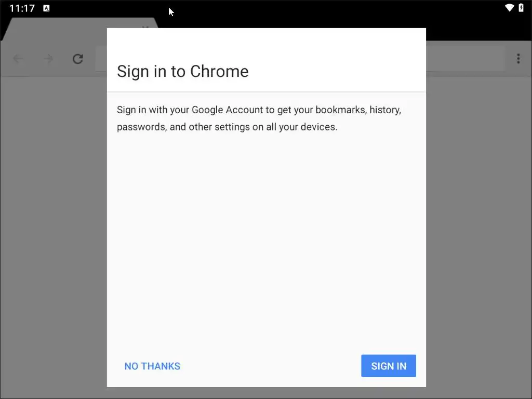Click the forward navigation arrow
Screen dimensions: 532x399
(48, 59)
